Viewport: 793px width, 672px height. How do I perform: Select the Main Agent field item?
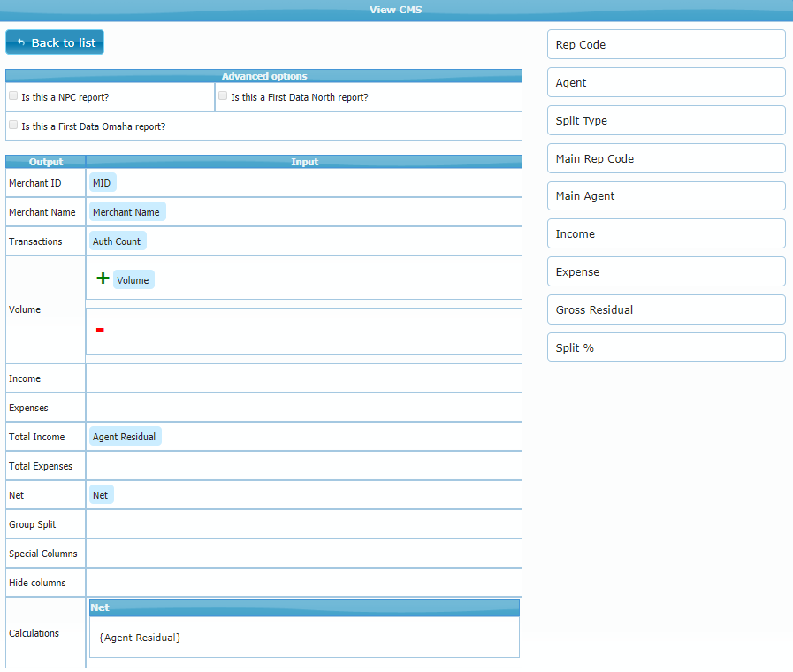[666, 196]
